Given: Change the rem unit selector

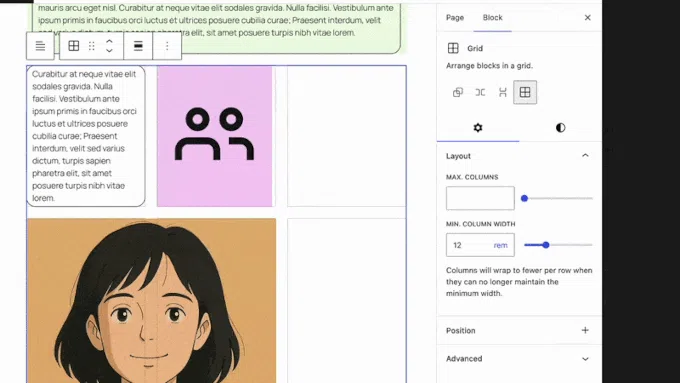Looking at the screenshot, I should point(500,246).
